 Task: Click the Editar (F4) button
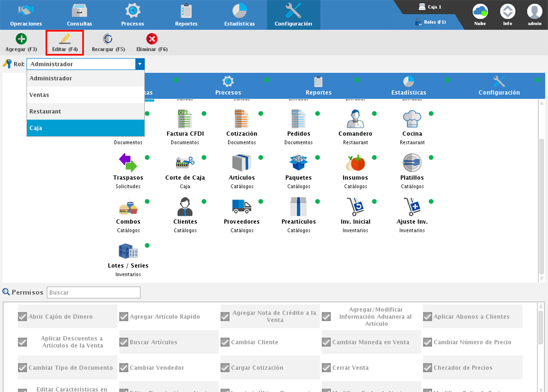coord(64,43)
